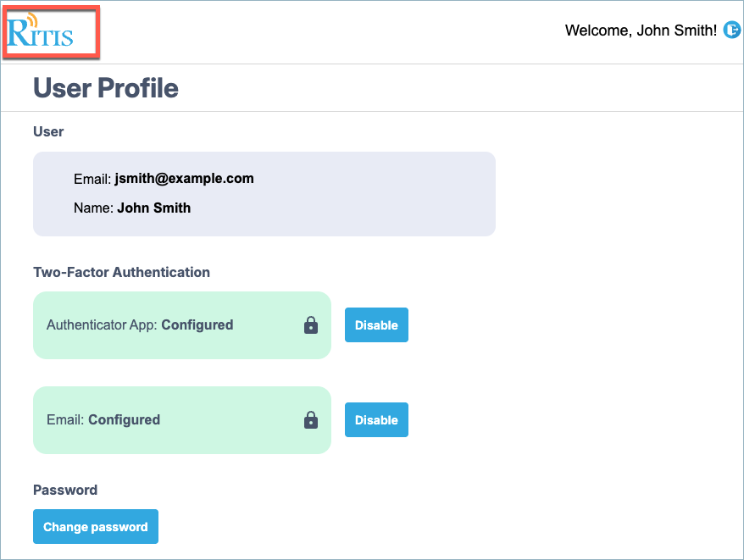Viewport: 744px width, 560px height.
Task: Click the RITIS logo in the header
Action: [x=41, y=31]
